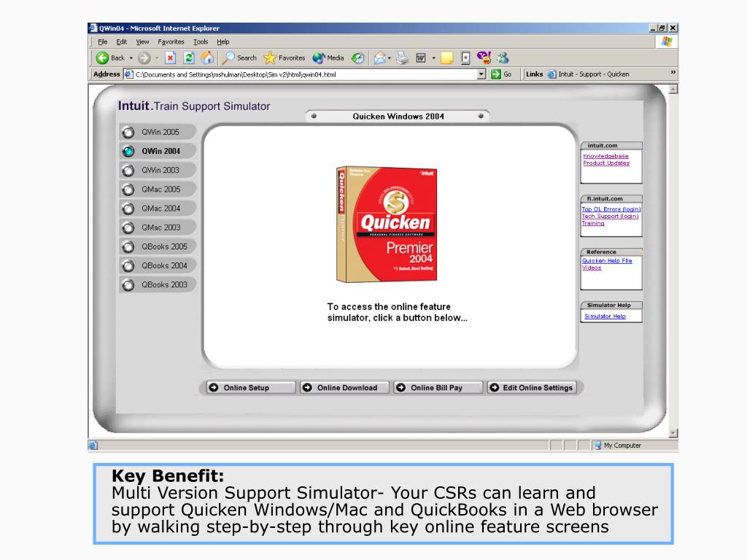Select the QMac 2003 radio option
Image resolution: width=747 pixels, height=560 pixels.
128,227
